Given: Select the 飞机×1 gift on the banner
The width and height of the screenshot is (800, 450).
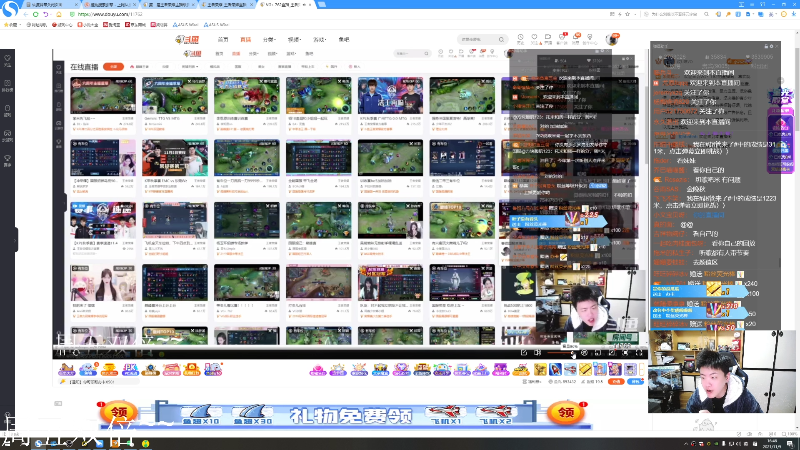Looking at the screenshot, I should tap(445, 414).
